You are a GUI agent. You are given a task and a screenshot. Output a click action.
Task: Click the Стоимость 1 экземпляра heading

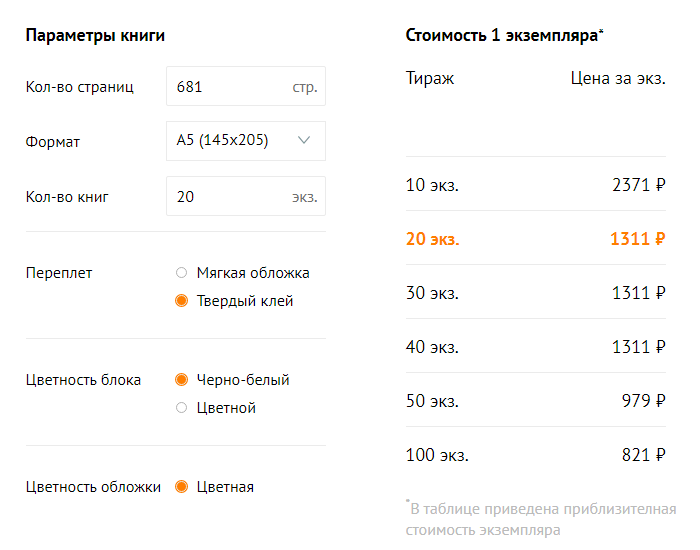(503, 36)
